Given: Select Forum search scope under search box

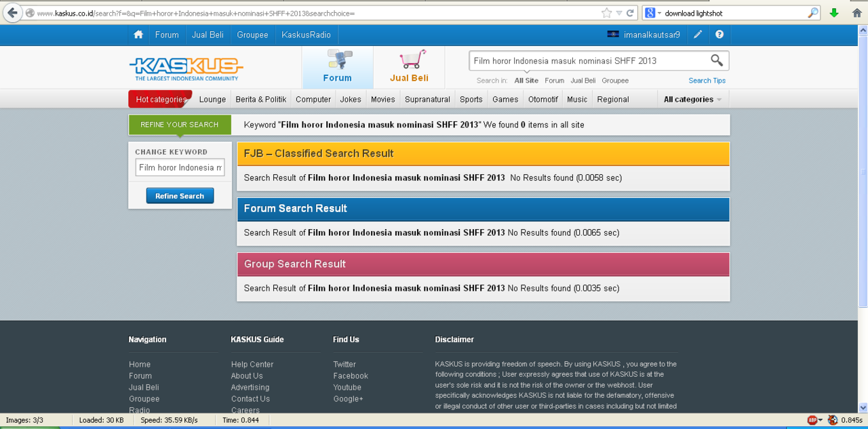Looking at the screenshot, I should [555, 81].
